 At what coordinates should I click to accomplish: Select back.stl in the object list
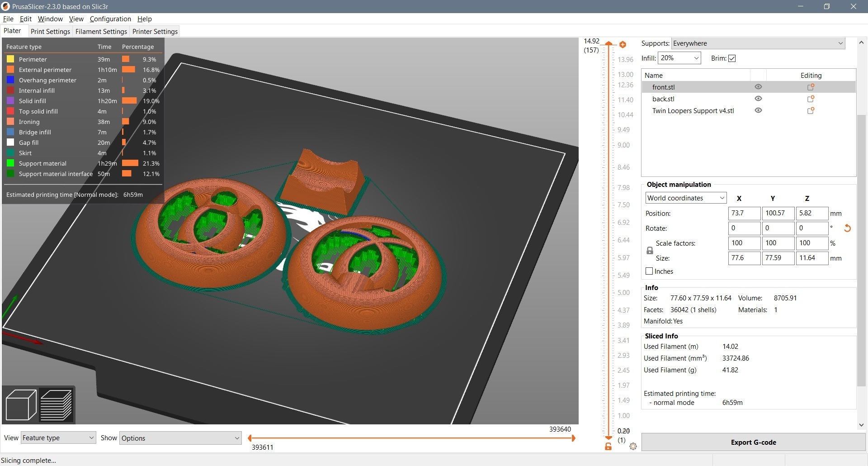click(x=749, y=99)
